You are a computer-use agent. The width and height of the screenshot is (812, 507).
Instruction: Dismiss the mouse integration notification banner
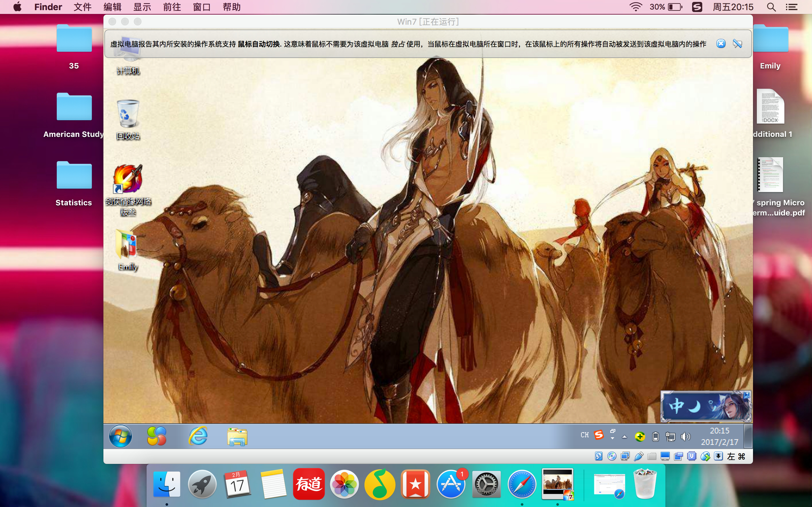(721, 44)
